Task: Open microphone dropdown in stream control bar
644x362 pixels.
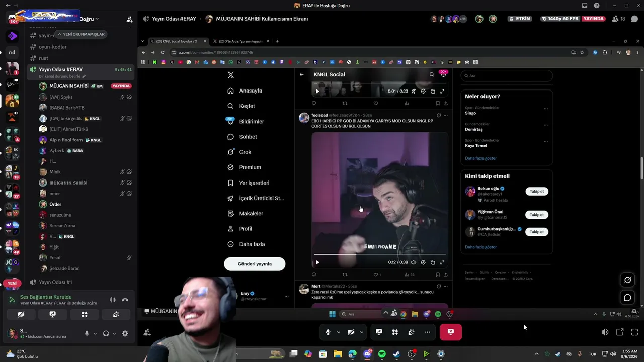Action: tap(338, 332)
